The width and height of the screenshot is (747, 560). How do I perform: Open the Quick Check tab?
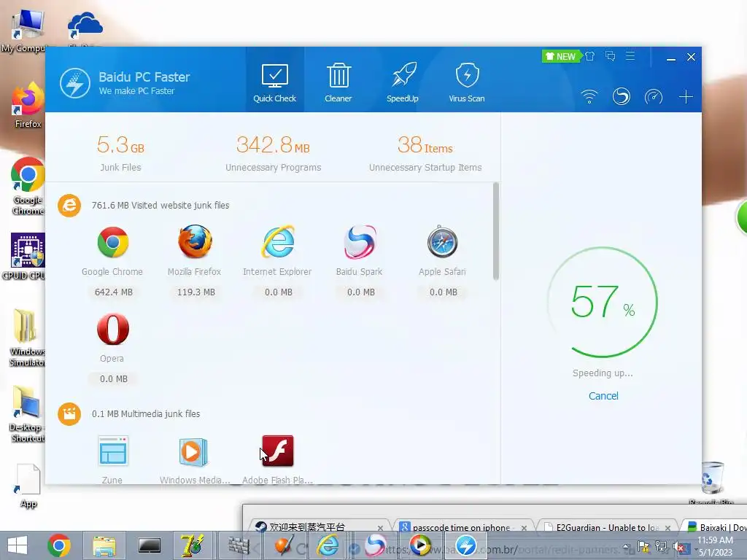(275, 80)
